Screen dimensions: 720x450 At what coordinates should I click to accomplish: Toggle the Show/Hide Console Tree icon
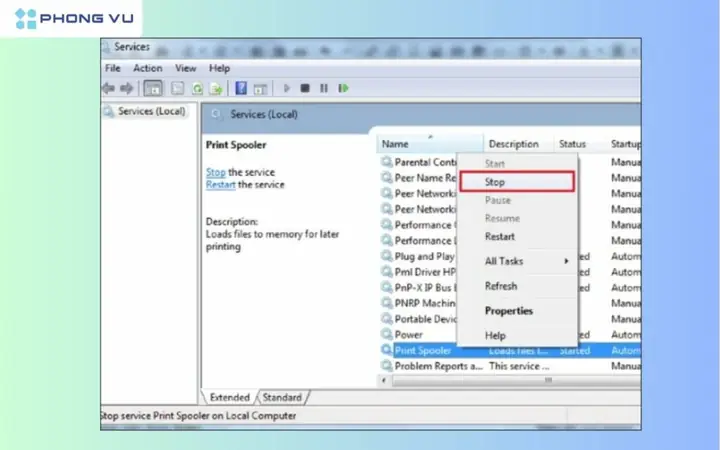tap(153, 88)
